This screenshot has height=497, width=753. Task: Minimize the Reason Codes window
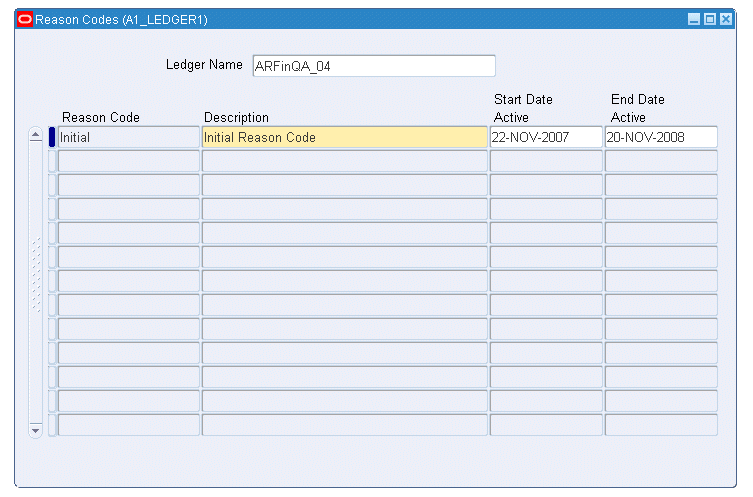point(693,19)
